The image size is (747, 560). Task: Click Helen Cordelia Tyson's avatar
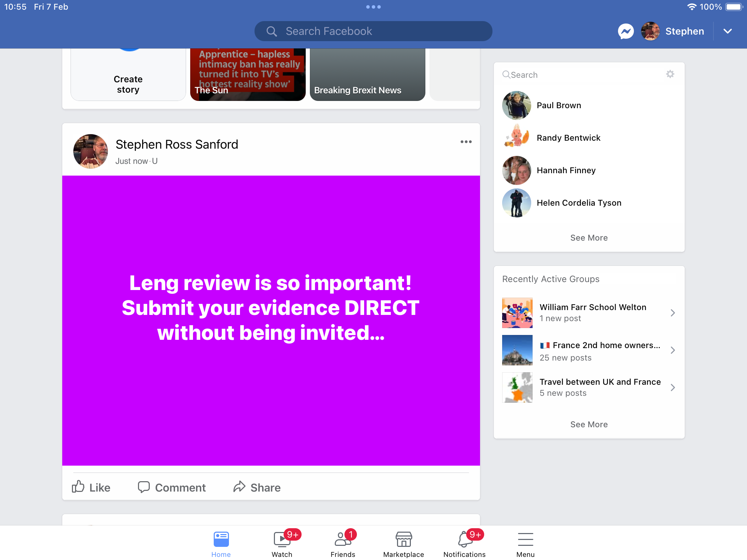pos(517,203)
